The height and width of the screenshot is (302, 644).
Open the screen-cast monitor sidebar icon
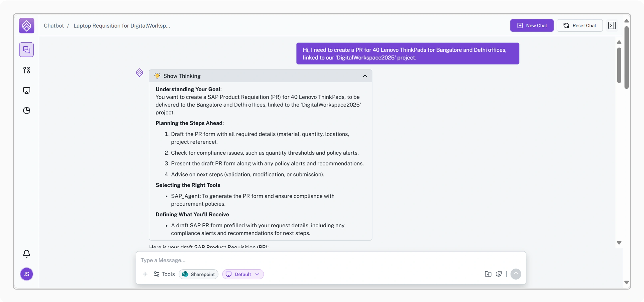(26, 90)
